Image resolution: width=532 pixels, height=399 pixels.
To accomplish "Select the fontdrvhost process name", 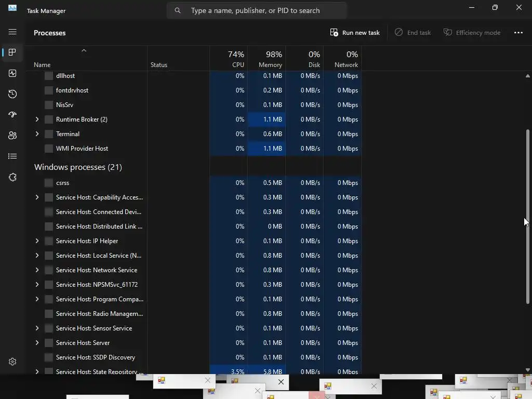I will point(72,90).
